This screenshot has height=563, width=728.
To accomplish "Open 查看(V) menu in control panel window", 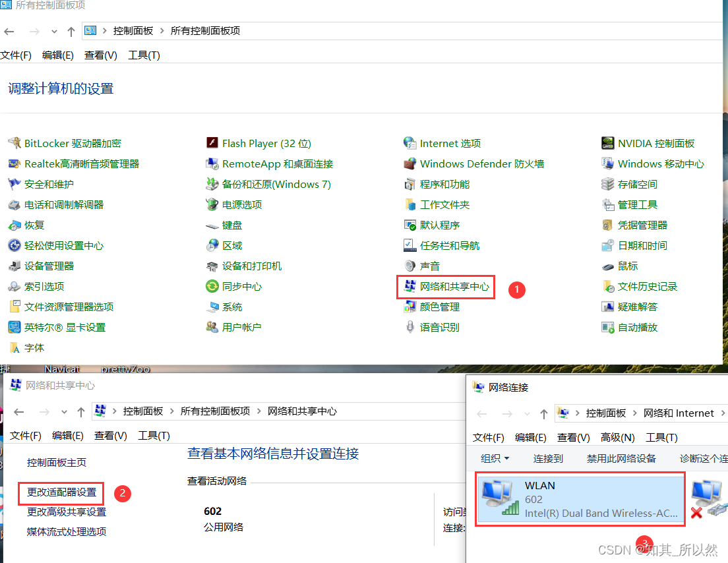I will click(x=100, y=55).
